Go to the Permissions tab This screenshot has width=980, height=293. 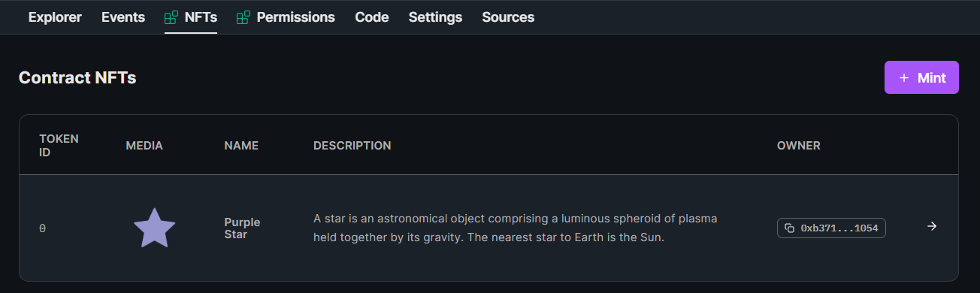pyautogui.click(x=296, y=17)
